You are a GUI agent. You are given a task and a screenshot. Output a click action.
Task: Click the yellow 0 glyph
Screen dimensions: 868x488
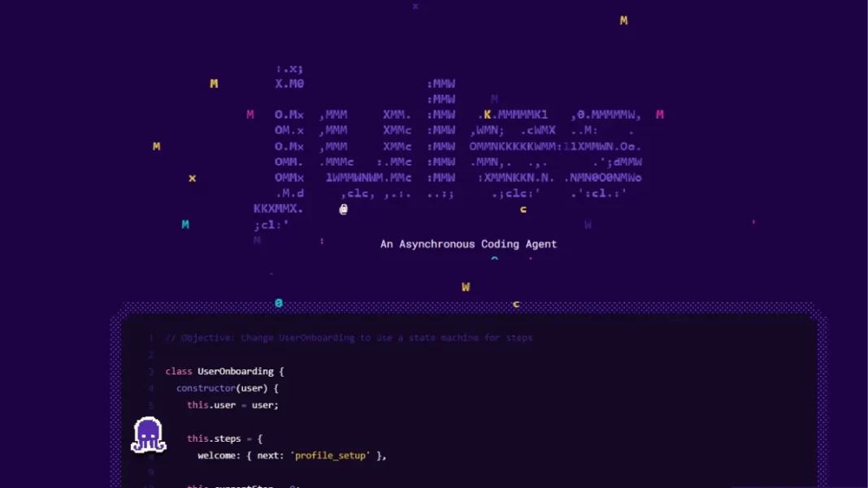pos(279,303)
